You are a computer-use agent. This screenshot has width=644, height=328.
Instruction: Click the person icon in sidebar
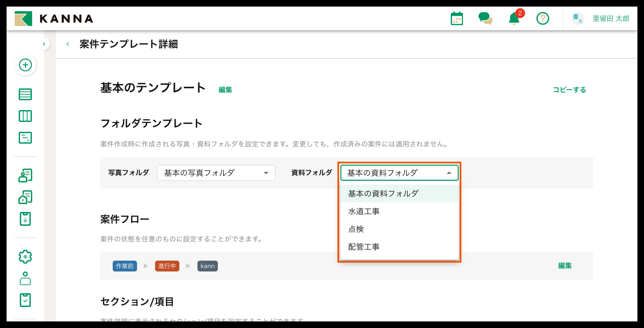(x=25, y=278)
